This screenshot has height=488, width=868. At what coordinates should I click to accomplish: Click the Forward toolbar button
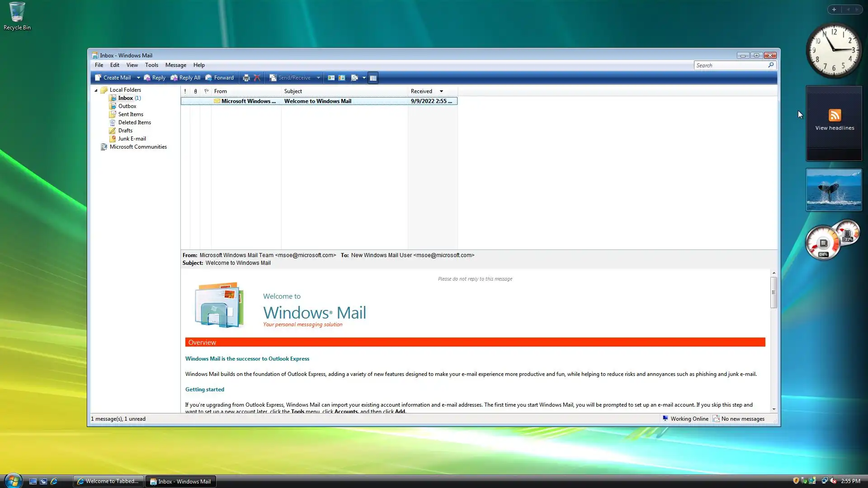tap(220, 78)
